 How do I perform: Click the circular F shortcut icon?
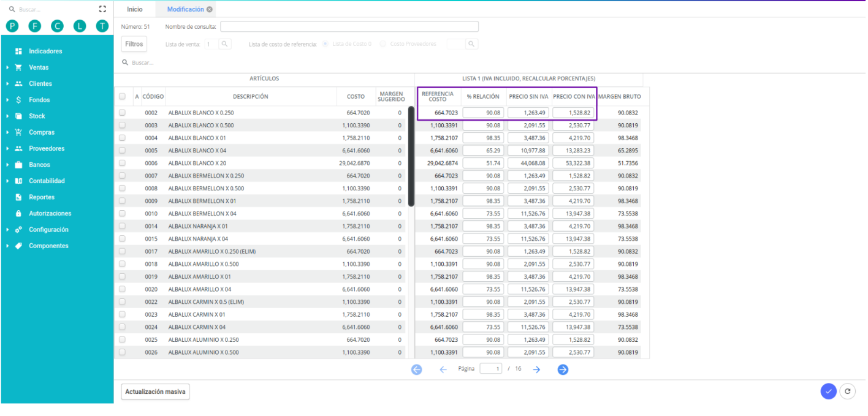[x=35, y=26]
